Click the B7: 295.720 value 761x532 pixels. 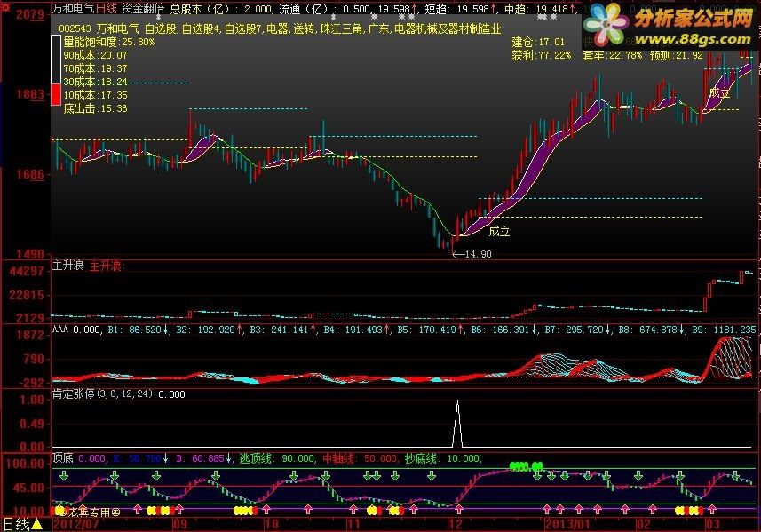coord(578,330)
